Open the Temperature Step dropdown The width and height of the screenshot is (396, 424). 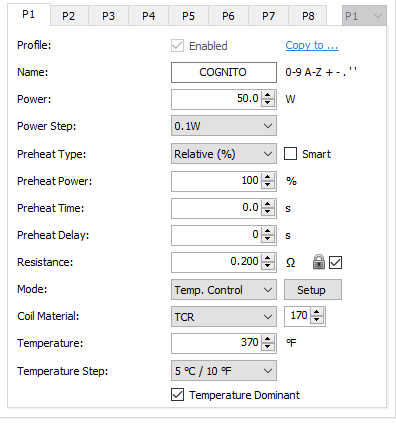click(224, 371)
